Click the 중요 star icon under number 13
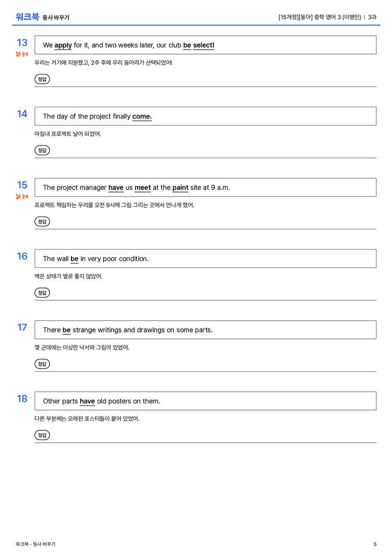 (18, 54)
